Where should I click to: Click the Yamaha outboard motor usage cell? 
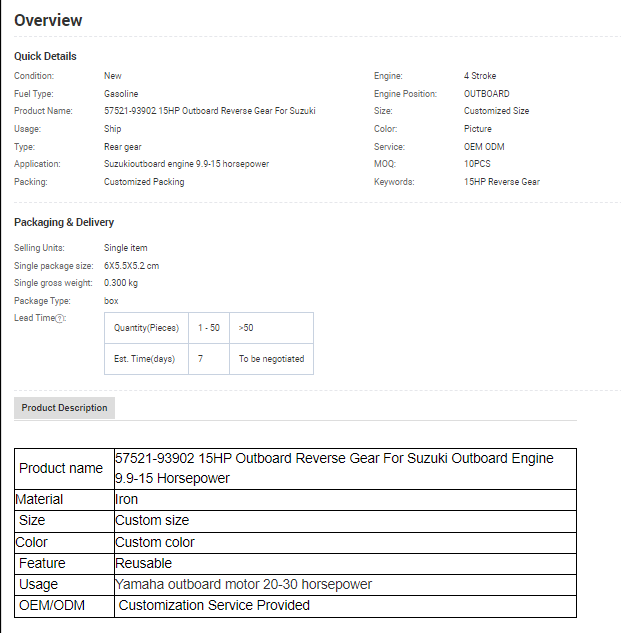(243, 584)
